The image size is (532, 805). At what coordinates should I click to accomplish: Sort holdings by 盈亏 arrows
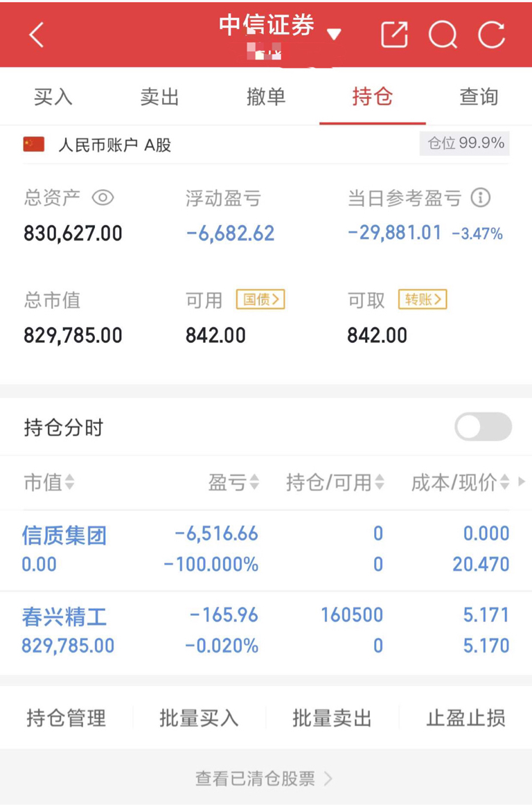[x=254, y=482]
